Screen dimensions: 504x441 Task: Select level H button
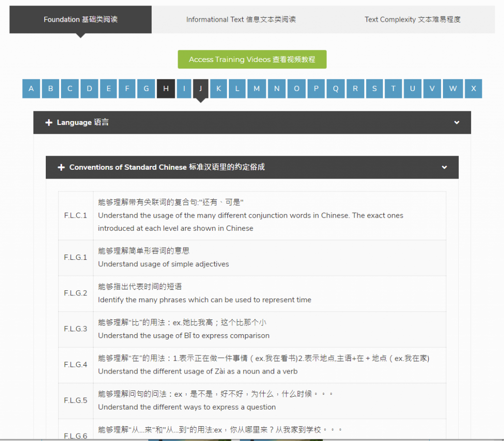(x=166, y=89)
